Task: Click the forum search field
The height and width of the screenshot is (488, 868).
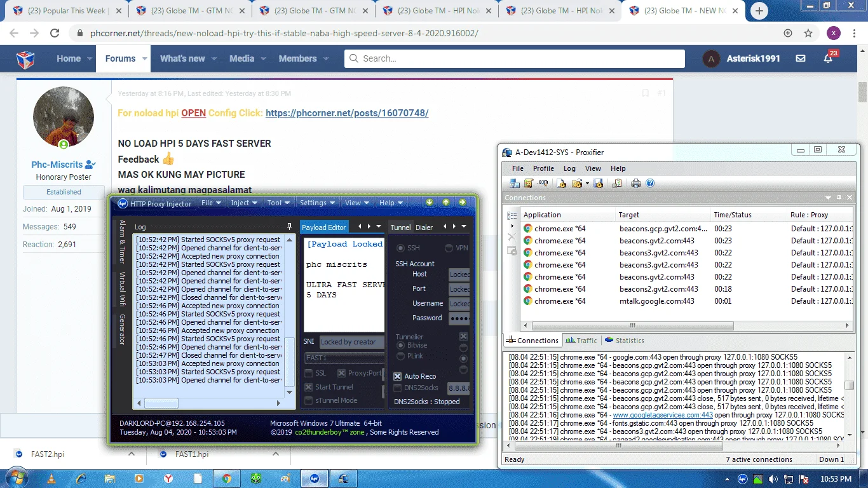Action: tap(515, 58)
